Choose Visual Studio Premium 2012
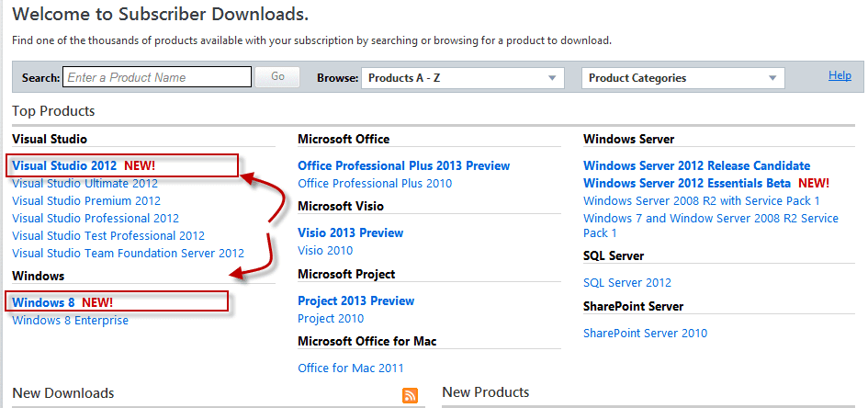 pos(86,201)
